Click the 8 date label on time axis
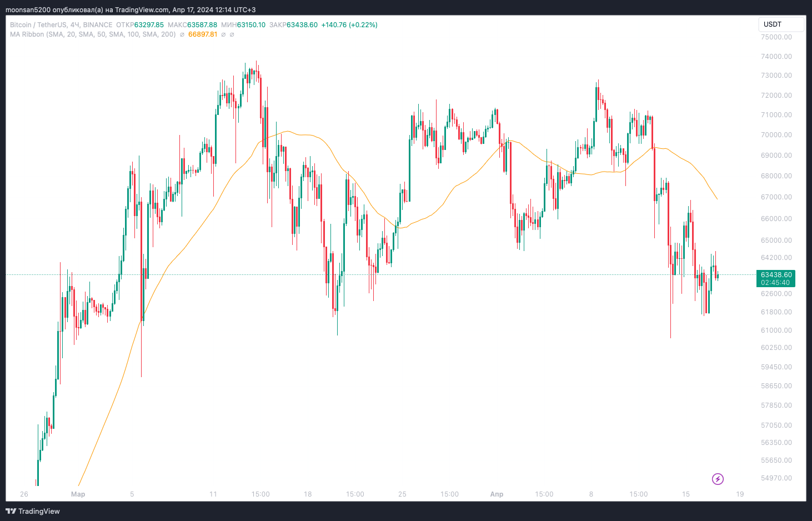Viewport: 812px width, 521px height. [x=592, y=494]
